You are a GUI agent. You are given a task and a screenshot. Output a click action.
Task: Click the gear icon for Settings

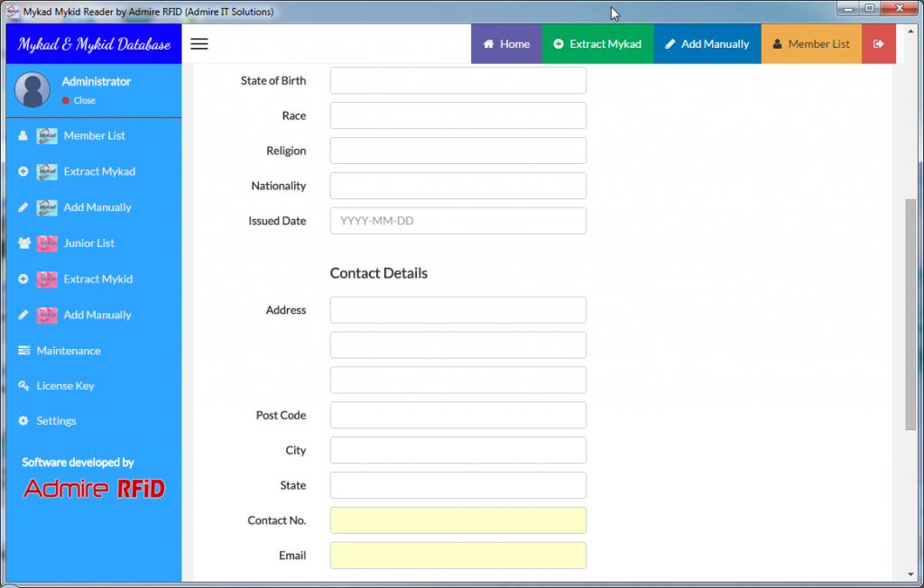tap(23, 421)
